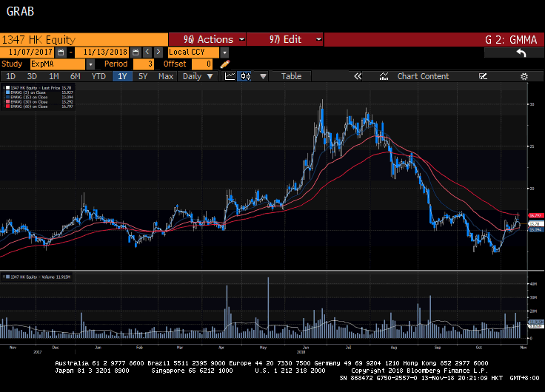Collapse panel with double left chevron

pos(358,76)
